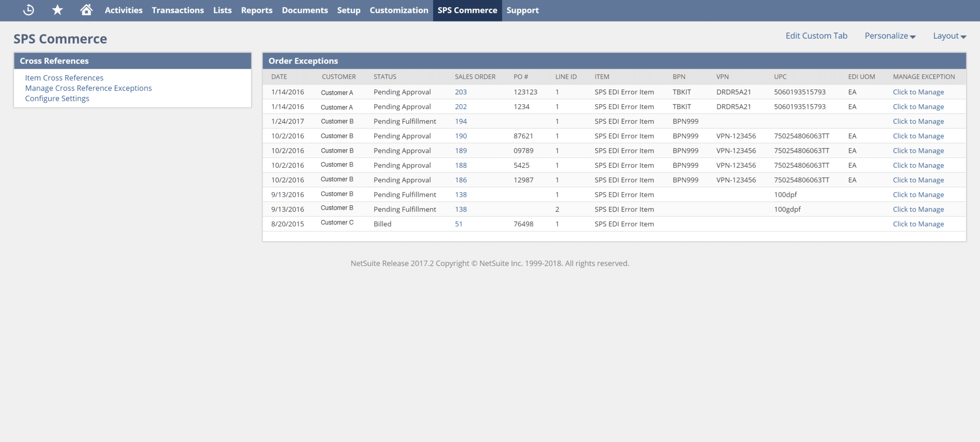Viewport: 980px width, 442px height.
Task: Click the PO # column header
Action: 521,77
